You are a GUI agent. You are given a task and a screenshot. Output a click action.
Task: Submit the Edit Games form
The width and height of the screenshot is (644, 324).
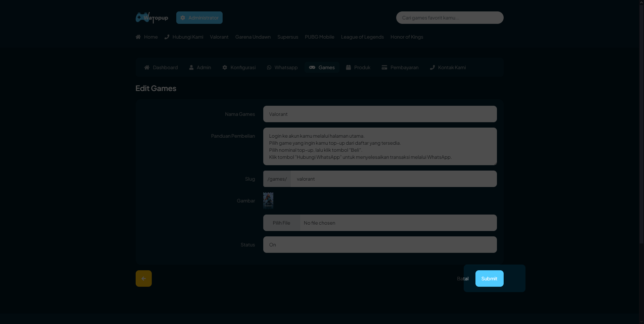pyautogui.click(x=489, y=279)
